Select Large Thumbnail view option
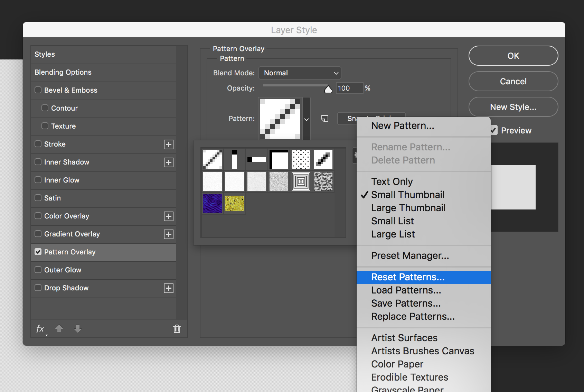584x392 pixels. pos(408,208)
